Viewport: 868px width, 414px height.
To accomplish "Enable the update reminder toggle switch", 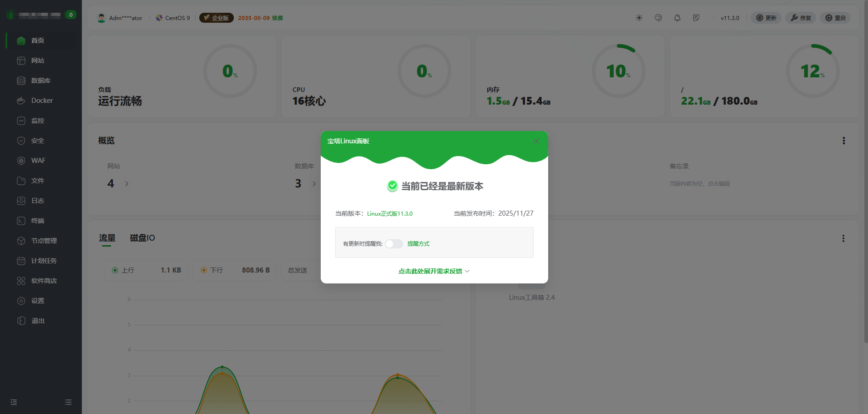I will tap(394, 244).
